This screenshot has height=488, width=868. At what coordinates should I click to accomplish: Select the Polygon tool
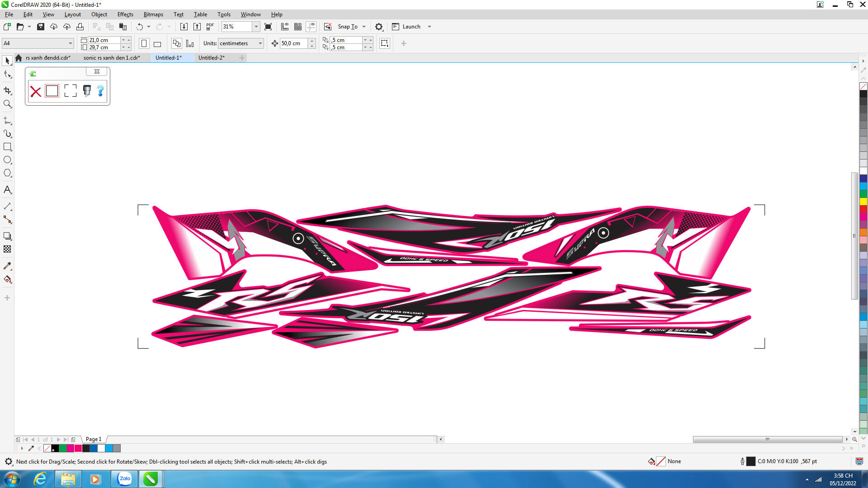coord(7,173)
